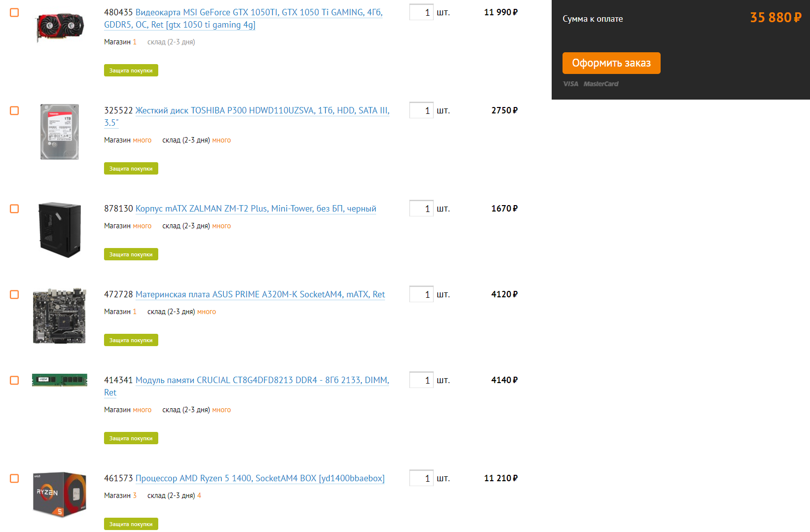
Task: Check the box for Zalman ZM-T2 Plus case
Action: tap(14, 209)
